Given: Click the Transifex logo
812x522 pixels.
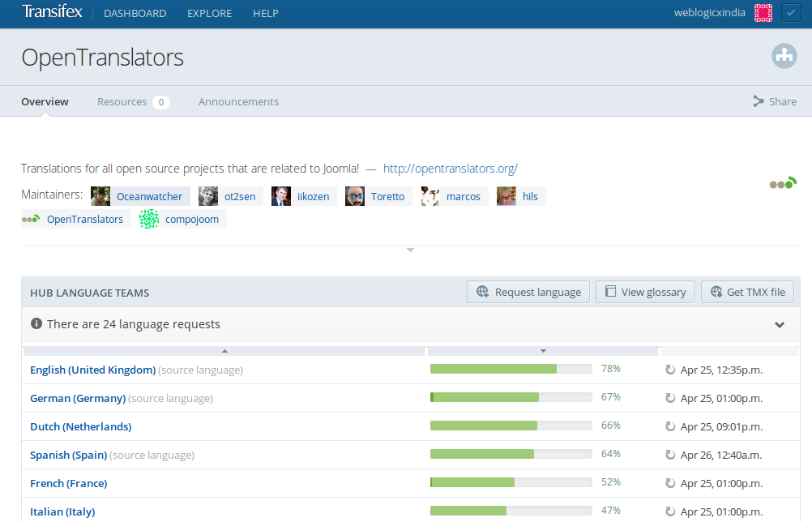Looking at the screenshot, I should [52, 13].
